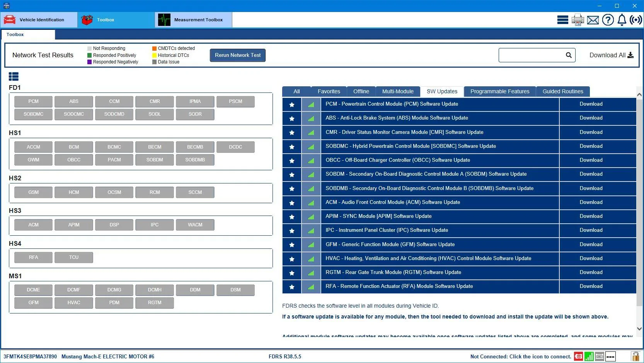This screenshot has width=644, height=363.
Task: Click the green signal bars status icon
Action: tap(589, 356)
